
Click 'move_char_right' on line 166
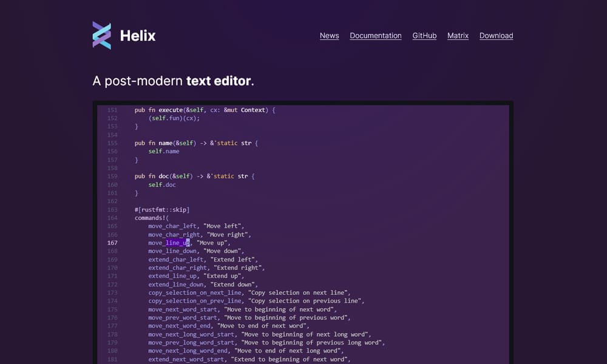tap(174, 235)
